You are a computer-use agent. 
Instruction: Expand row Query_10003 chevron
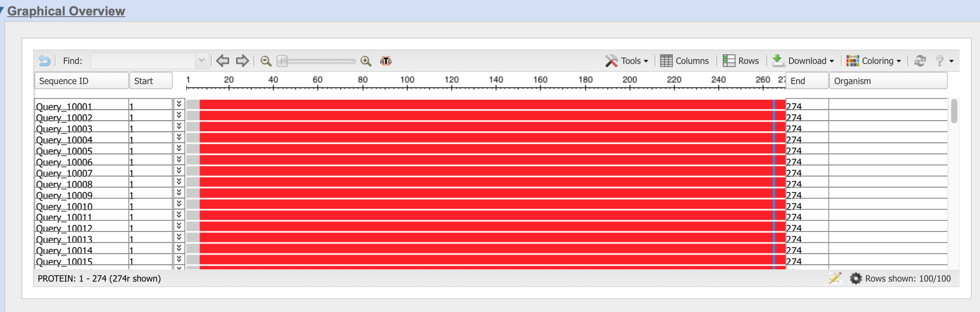click(x=179, y=126)
